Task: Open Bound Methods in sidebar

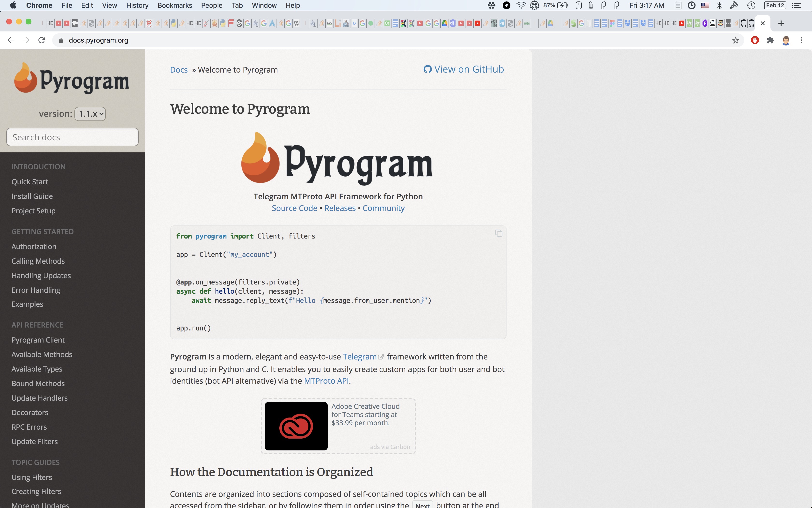Action: pos(38,383)
